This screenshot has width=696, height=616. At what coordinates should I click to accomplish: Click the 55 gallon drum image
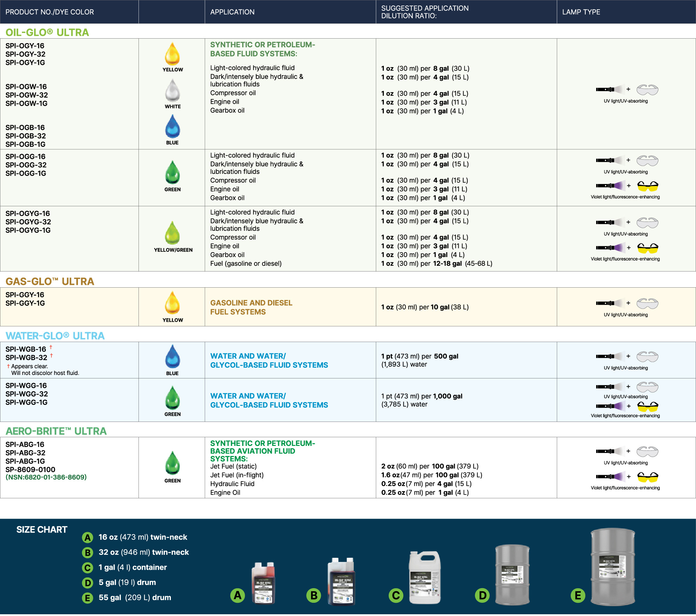(x=613, y=567)
